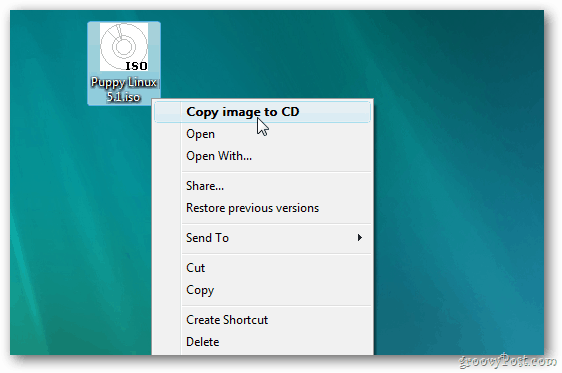The height and width of the screenshot is (373, 562).
Task: Expand the Send To submenu arrow
Action: coord(359,238)
